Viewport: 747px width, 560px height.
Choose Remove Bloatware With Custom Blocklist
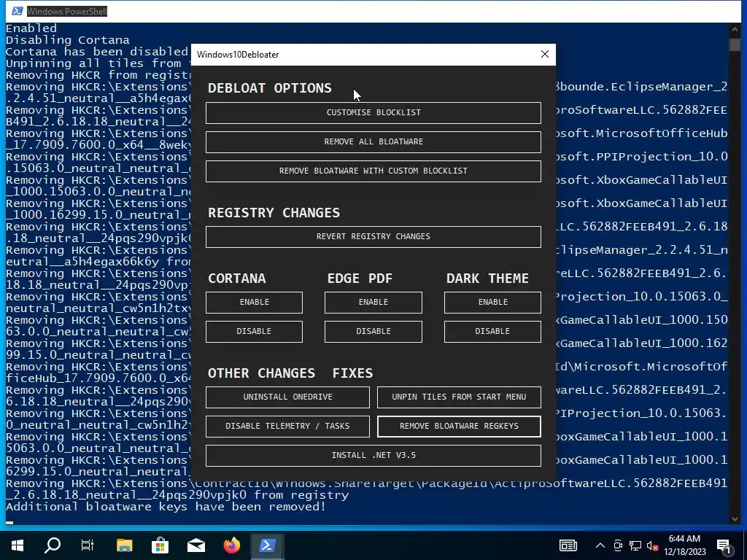373,171
